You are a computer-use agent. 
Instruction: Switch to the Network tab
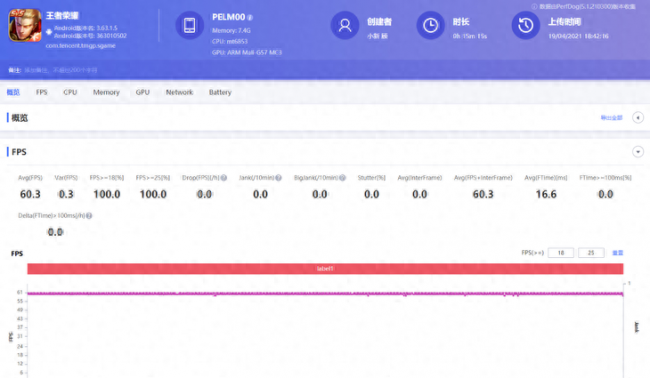pos(179,92)
